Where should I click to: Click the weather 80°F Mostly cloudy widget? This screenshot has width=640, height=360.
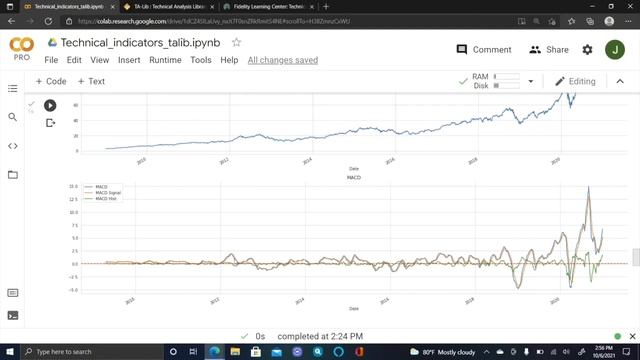click(x=443, y=351)
